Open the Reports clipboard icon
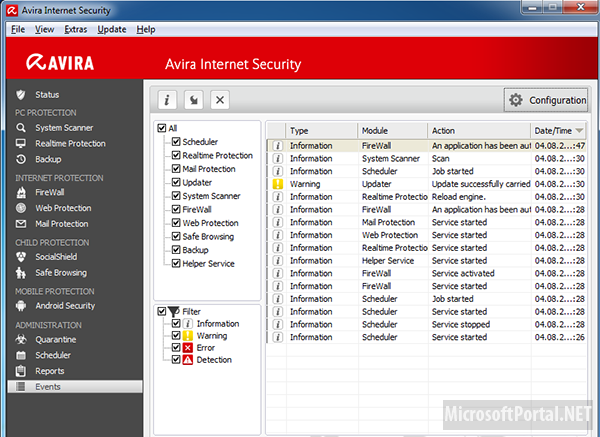The height and width of the screenshot is (437, 600). [21, 371]
